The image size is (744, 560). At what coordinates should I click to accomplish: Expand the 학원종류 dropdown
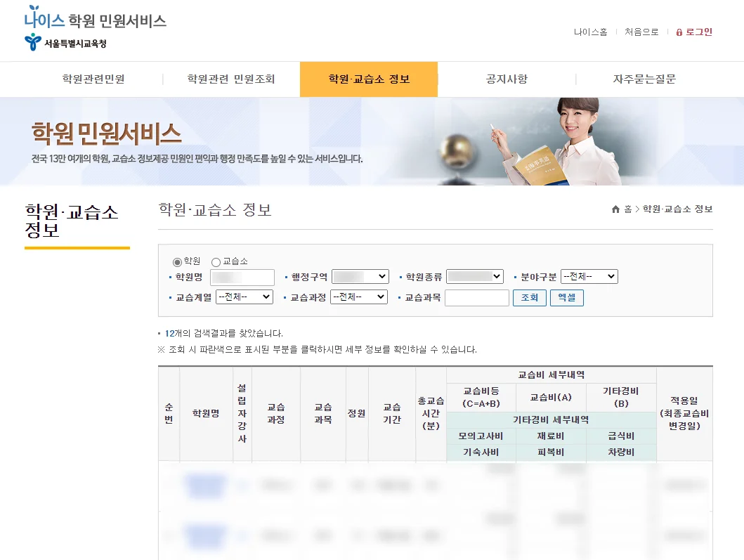pyautogui.click(x=475, y=277)
